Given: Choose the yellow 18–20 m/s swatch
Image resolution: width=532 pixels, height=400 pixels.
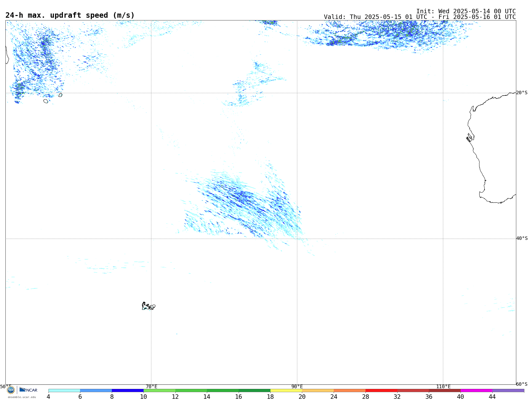Looking at the screenshot, I should pyautogui.click(x=286, y=391).
